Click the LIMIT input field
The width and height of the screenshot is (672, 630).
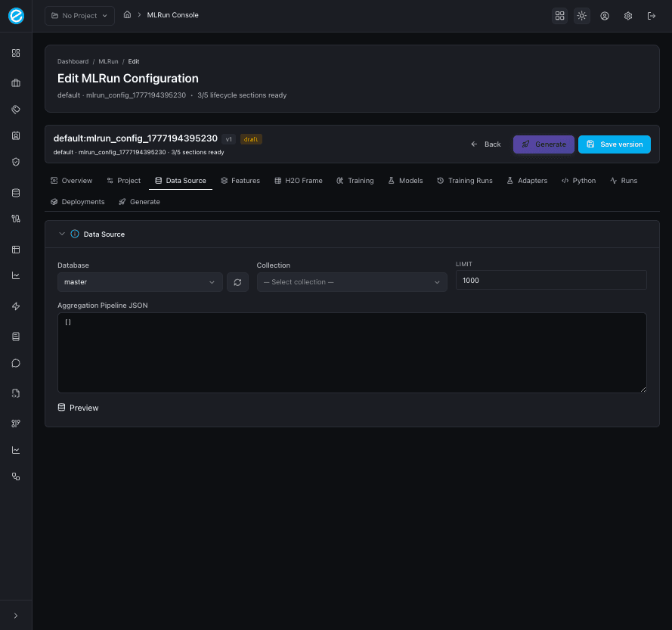tap(550, 280)
